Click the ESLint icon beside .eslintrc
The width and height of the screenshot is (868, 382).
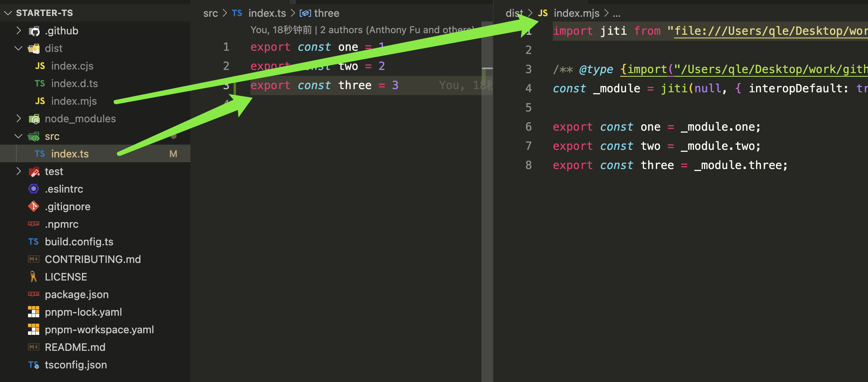click(34, 189)
